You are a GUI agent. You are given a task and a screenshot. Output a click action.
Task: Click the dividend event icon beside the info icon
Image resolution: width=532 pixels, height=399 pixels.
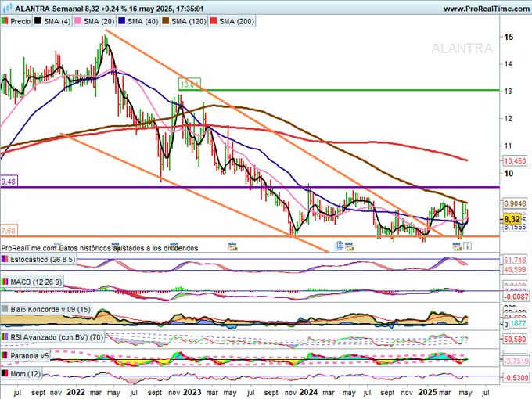(x=458, y=246)
